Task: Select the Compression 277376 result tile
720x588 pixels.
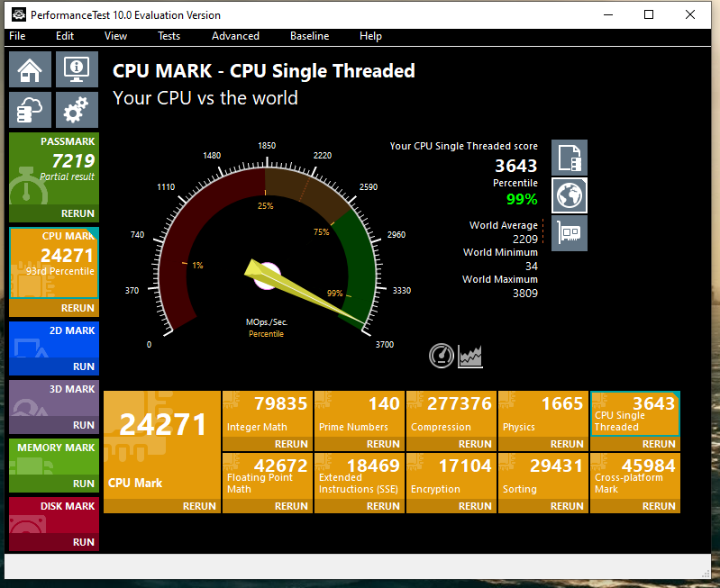Action: (451, 414)
